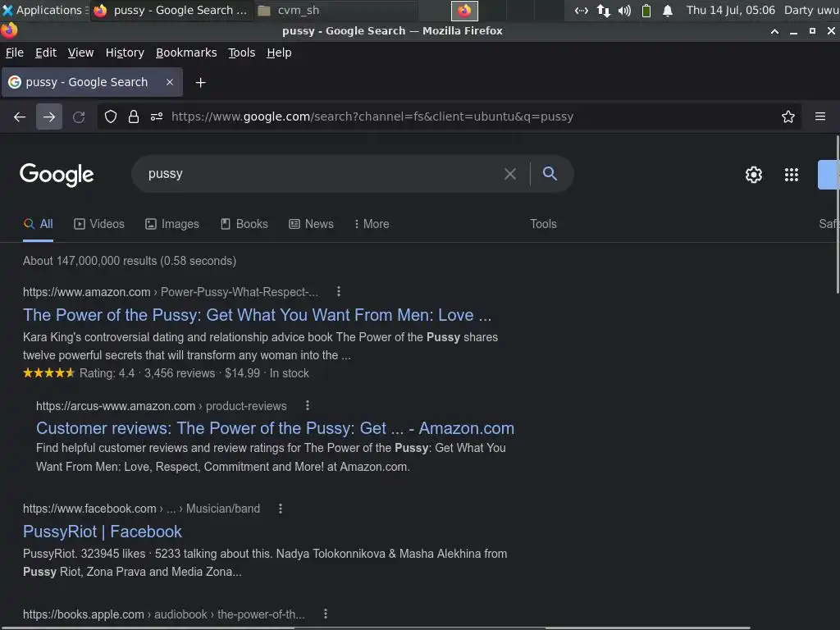Screen dimensions: 840x630
Task: Open the View menu
Action: (81, 52)
